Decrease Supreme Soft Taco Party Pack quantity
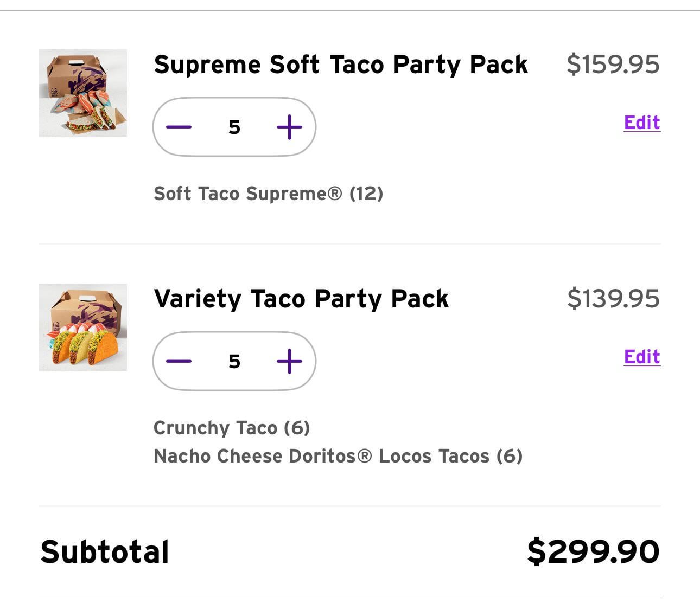The height and width of the screenshot is (610, 700). click(x=179, y=127)
